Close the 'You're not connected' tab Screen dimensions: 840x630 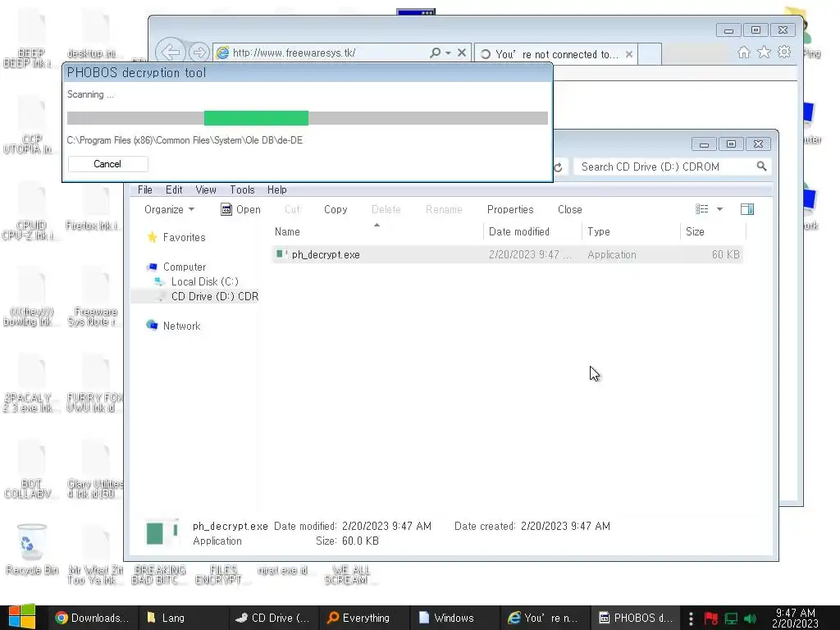click(x=629, y=54)
